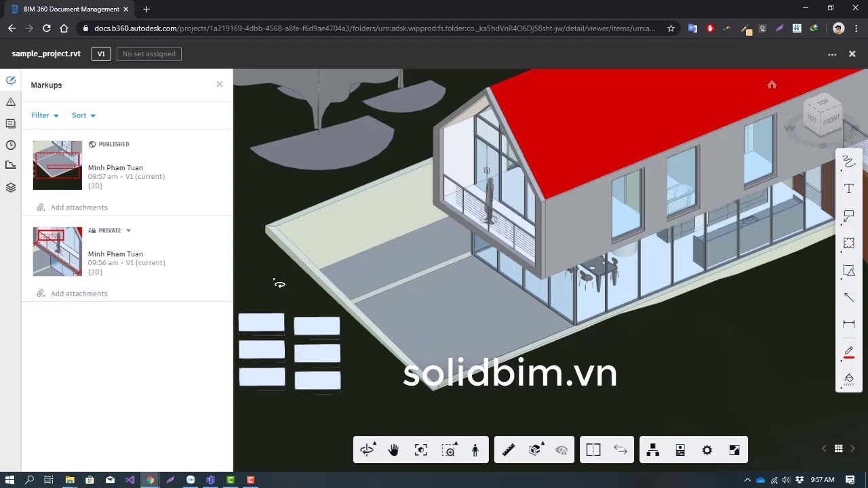The width and height of the screenshot is (868, 488).
Task: Open the Sort dropdown
Action: click(83, 115)
